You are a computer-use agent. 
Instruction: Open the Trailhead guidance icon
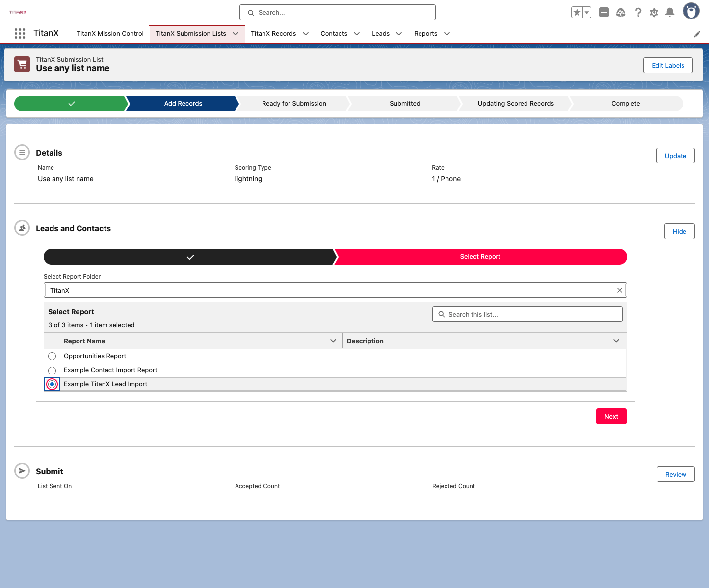click(x=621, y=13)
